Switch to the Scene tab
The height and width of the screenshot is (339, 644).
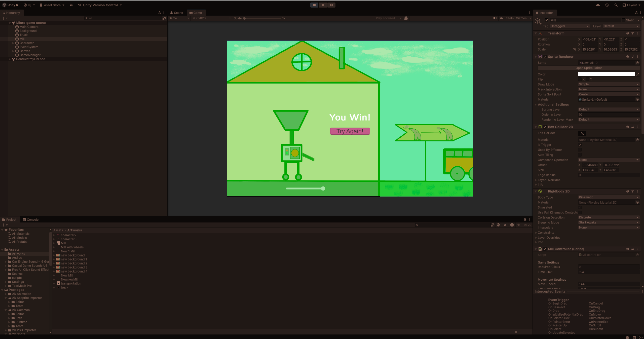176,13
